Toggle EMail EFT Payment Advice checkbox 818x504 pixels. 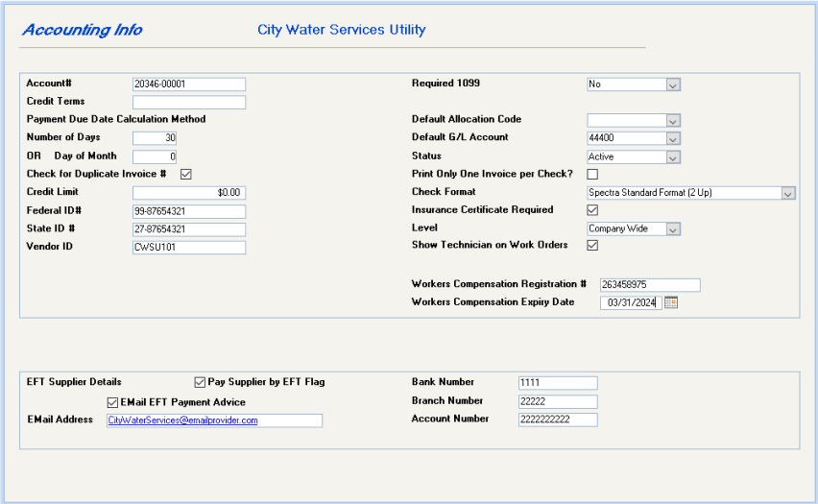pyautogui.click(x=112, y=403)
